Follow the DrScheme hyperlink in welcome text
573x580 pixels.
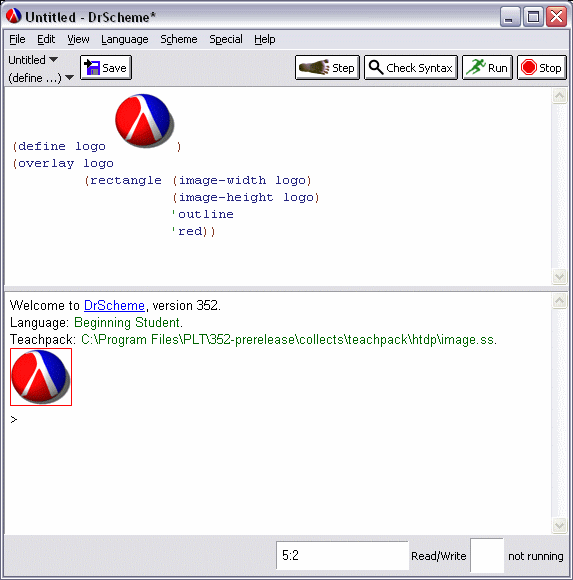[x=114, y=306]
